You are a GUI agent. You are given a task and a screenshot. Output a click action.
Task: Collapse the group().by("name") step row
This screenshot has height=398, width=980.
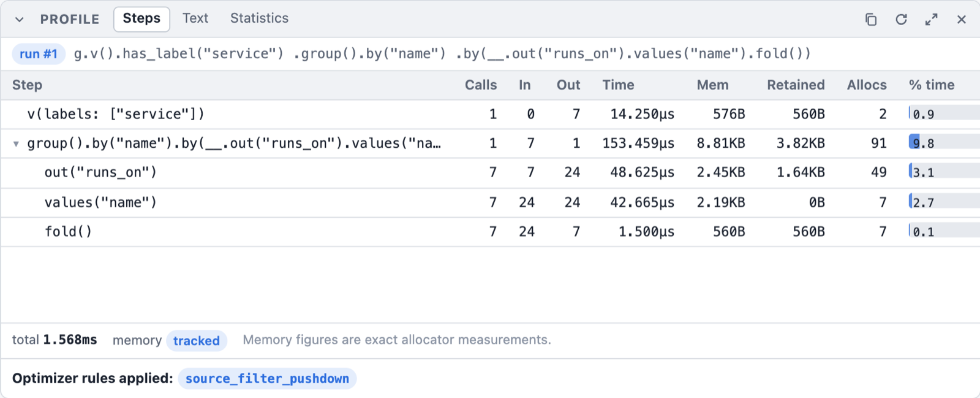[x=16, y=144]
